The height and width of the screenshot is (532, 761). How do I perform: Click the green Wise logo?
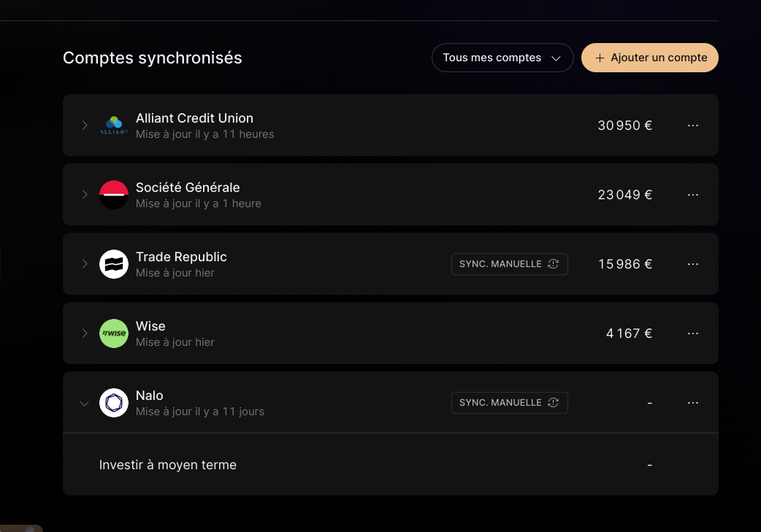coord(114,334)
